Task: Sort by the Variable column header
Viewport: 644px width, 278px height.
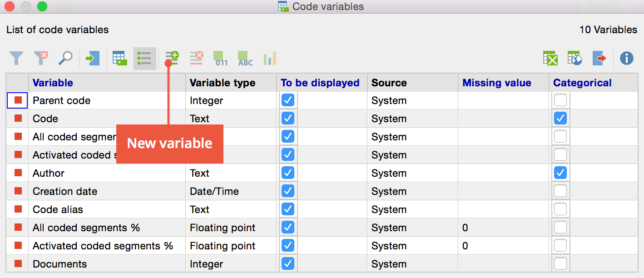Action: tap(53, 83)
